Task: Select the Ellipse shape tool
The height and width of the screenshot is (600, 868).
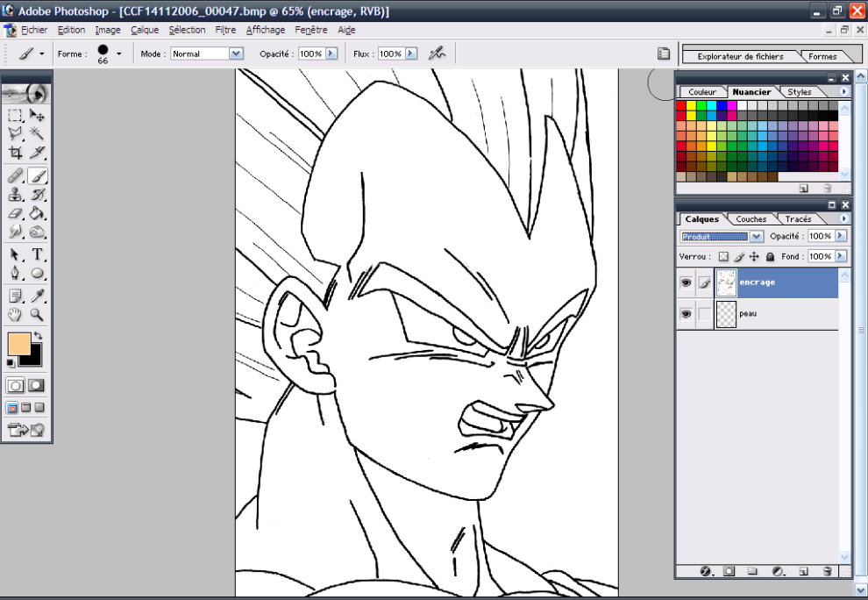Action: click(37, 273)
